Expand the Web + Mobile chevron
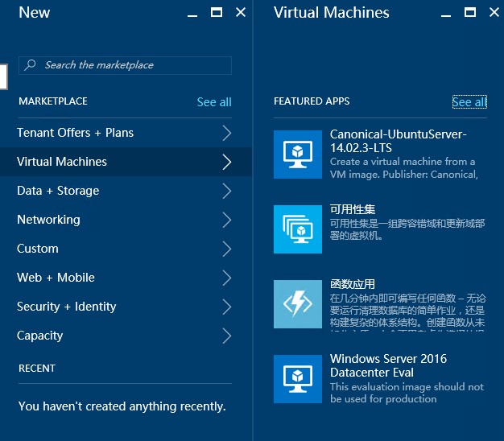 pos(227,278)
